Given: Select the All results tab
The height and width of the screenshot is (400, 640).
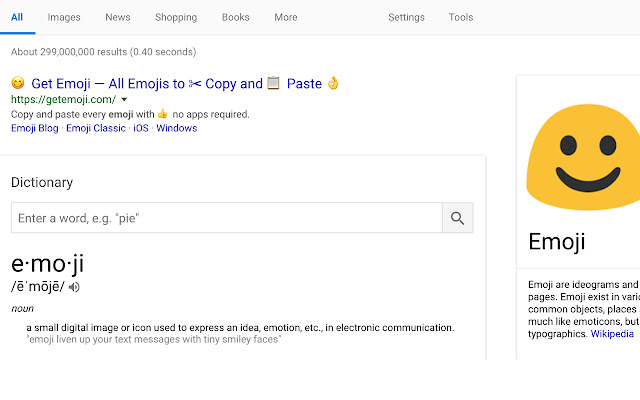Looking at the screenshot, I should (x=17, y=17).
